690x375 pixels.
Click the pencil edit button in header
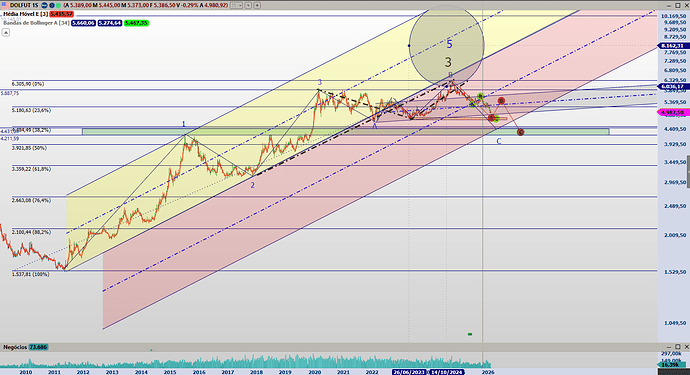pyautogui.click(x=248, y=5)
